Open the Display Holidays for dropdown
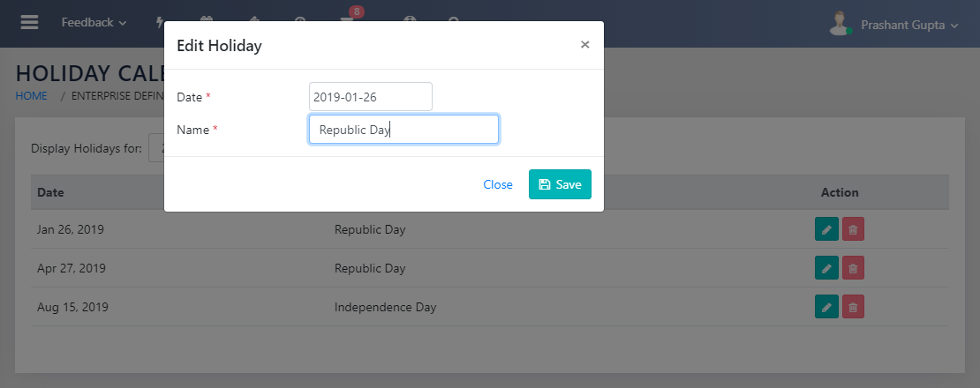980x388 pixels. click(x=156, y=148)
